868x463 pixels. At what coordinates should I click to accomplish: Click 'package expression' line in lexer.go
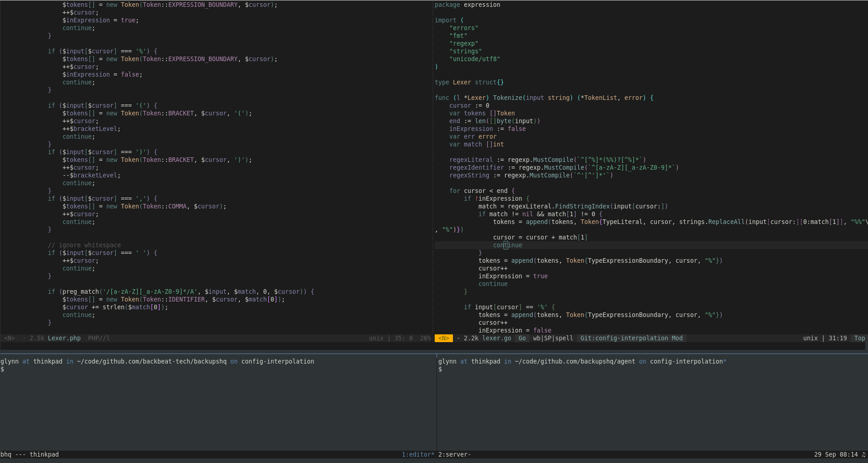click(x=468, y=5)
